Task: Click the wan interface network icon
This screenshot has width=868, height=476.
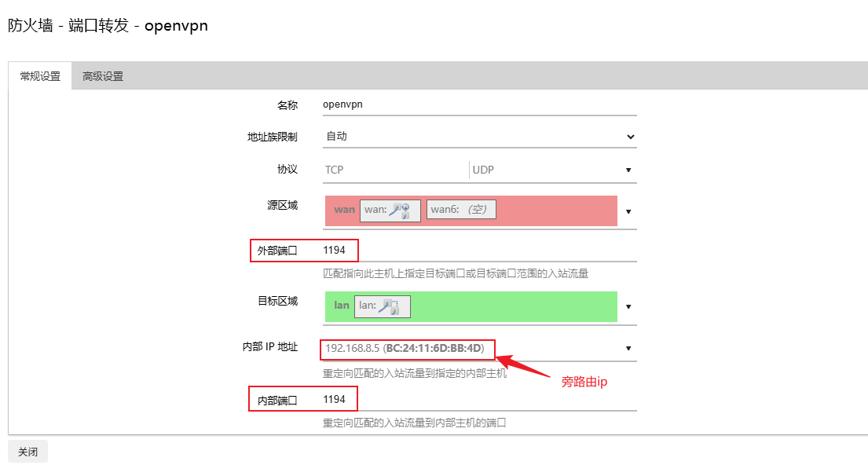Action: tap(400, 210)
